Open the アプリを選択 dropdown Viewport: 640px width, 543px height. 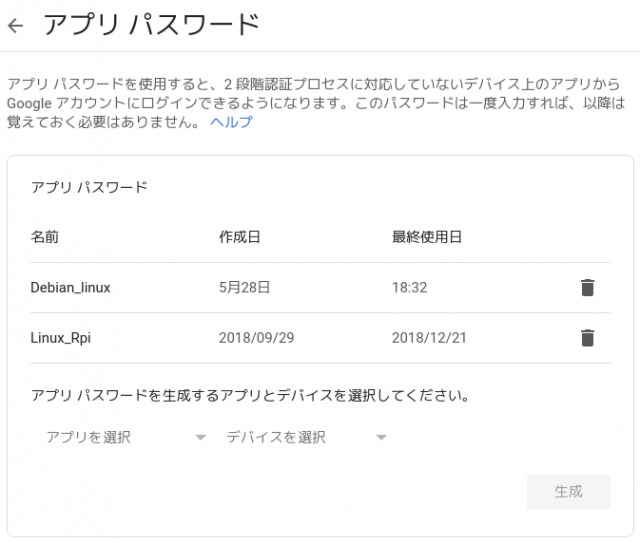(126, 437)
